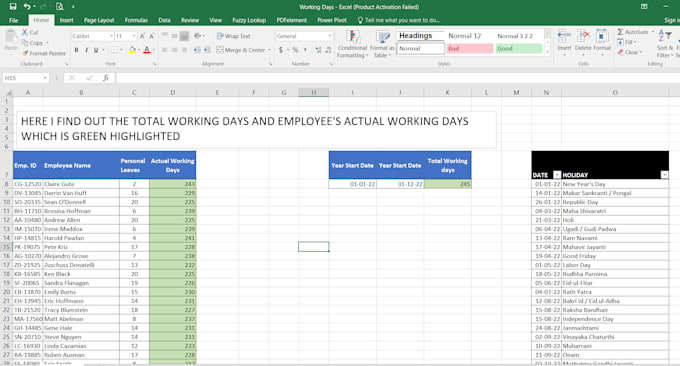Click the Increase Decimal icon

[x=318, y=50]
